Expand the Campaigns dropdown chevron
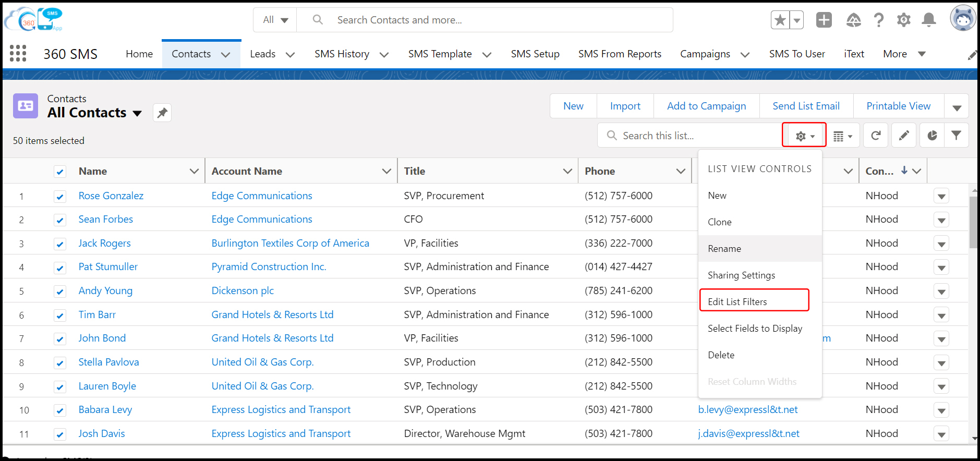Screen dimensions: 980x461 (745, 54)
